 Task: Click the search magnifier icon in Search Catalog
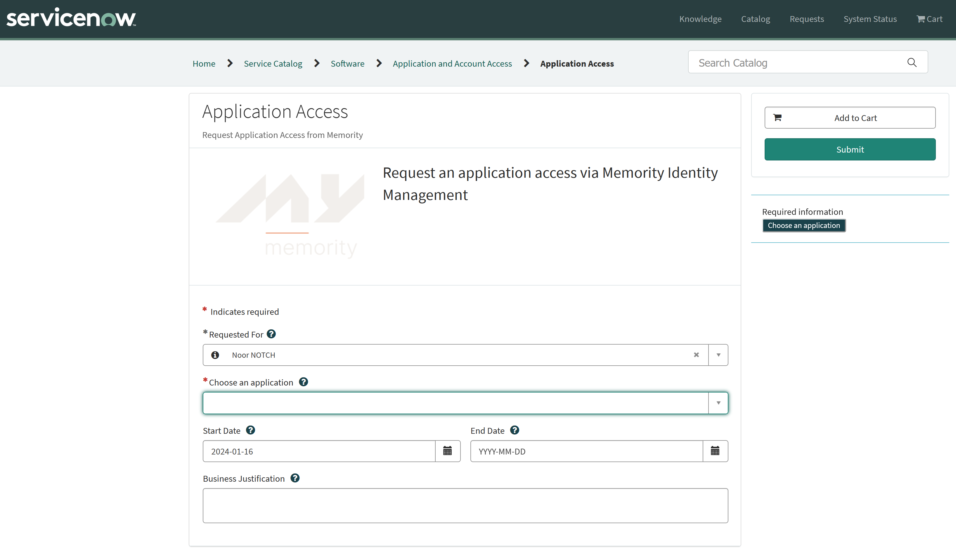click(x=912, y=63)
